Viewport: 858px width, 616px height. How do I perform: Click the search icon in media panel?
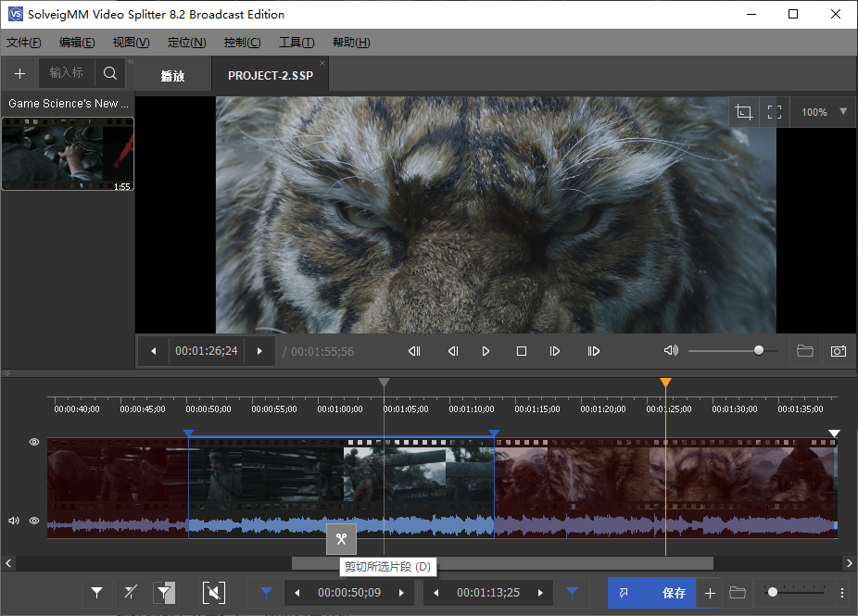(109, 73)
